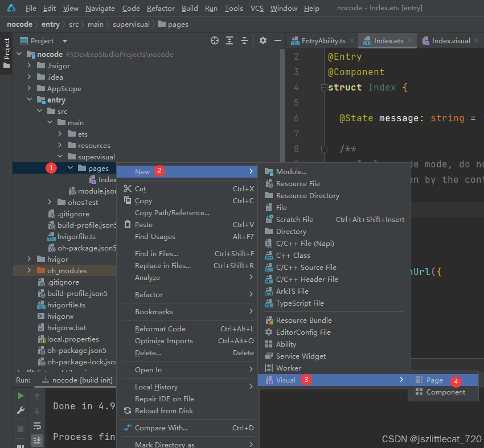Switch to the EntryAbility.ts editor tab
This screenshot has height=448, width=484.
324,41
